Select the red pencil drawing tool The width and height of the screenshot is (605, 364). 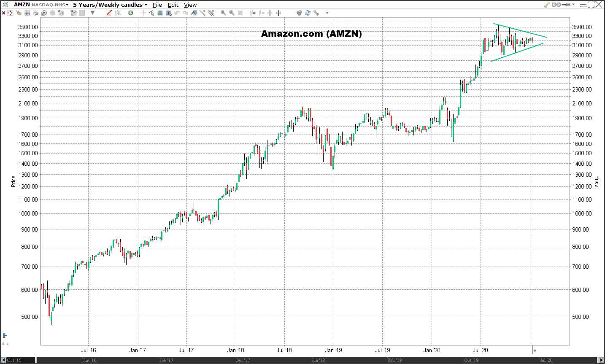(109, 13)
